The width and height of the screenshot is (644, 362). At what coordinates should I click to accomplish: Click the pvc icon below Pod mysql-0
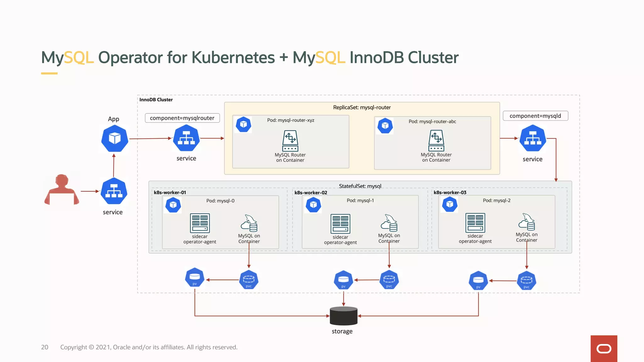click(249, 280)
